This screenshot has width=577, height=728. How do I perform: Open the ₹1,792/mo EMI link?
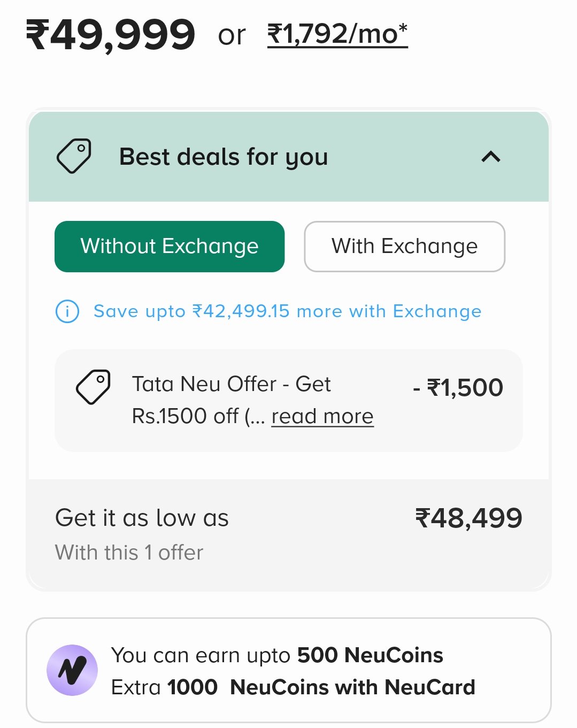click(x=337, y=34)
